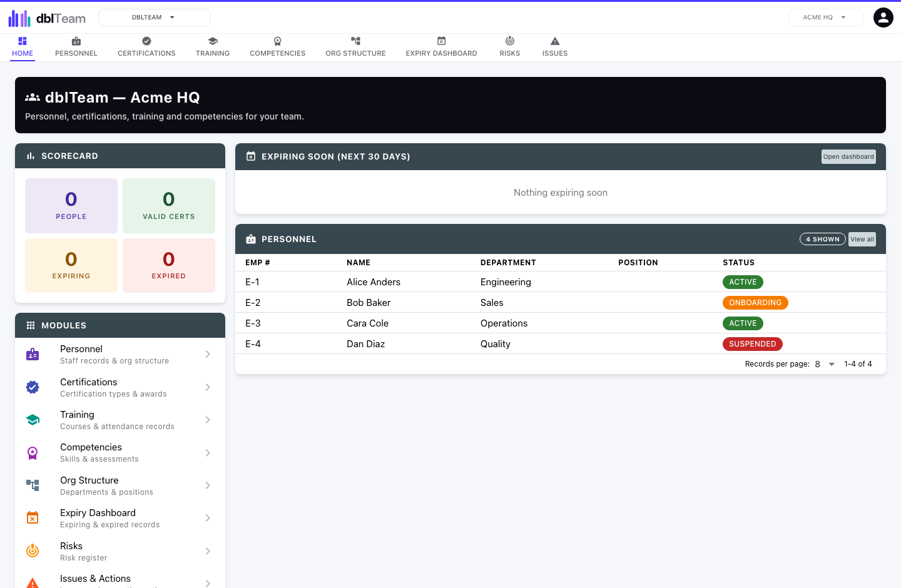901x588 pixels.
Task: Switch to the Issues tab
Action: (x=555, y=47)
